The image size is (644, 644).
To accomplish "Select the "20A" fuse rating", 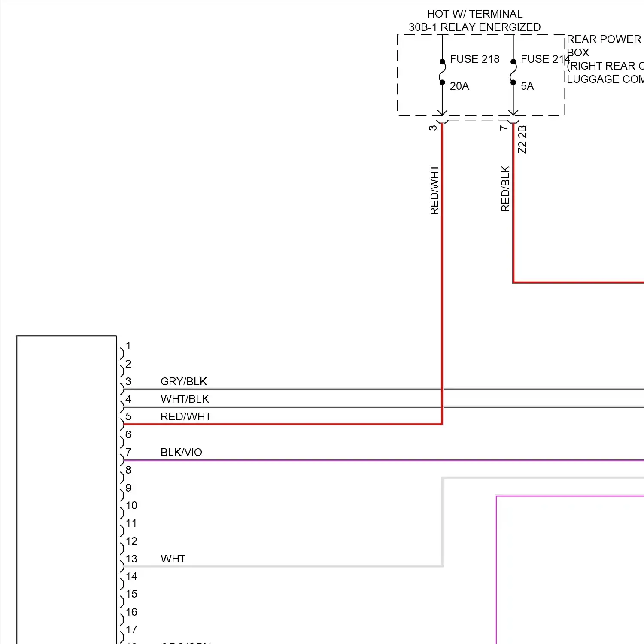I will tap(459, 86).
